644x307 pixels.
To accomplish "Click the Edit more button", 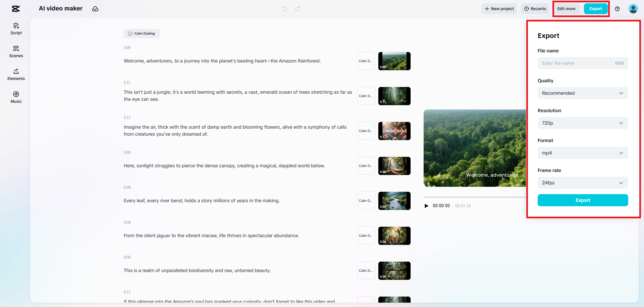I will coord(566,9).
